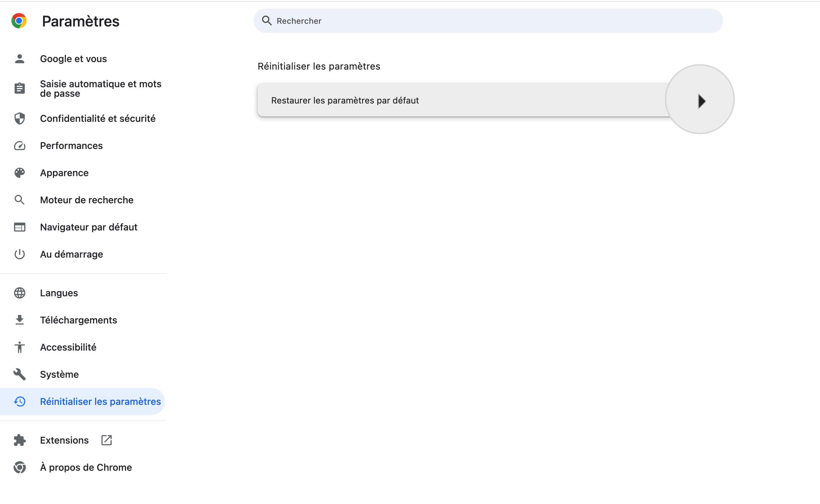820x504 pixels.
Task: Click the Paramètres page title
Action: 80,21
